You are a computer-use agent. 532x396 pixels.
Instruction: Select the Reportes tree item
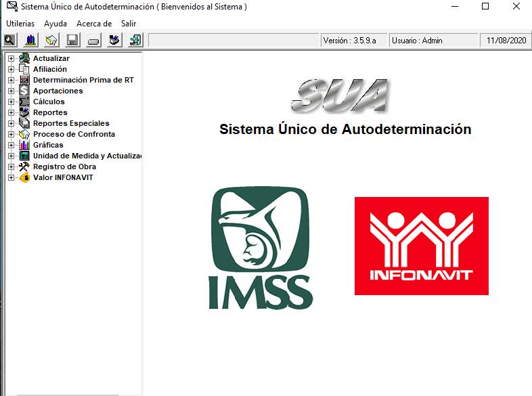(x=50, y=112)
